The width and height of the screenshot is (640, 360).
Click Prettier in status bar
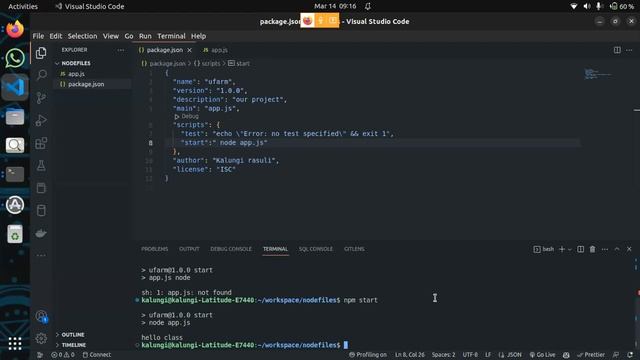[x=591, y=355]
